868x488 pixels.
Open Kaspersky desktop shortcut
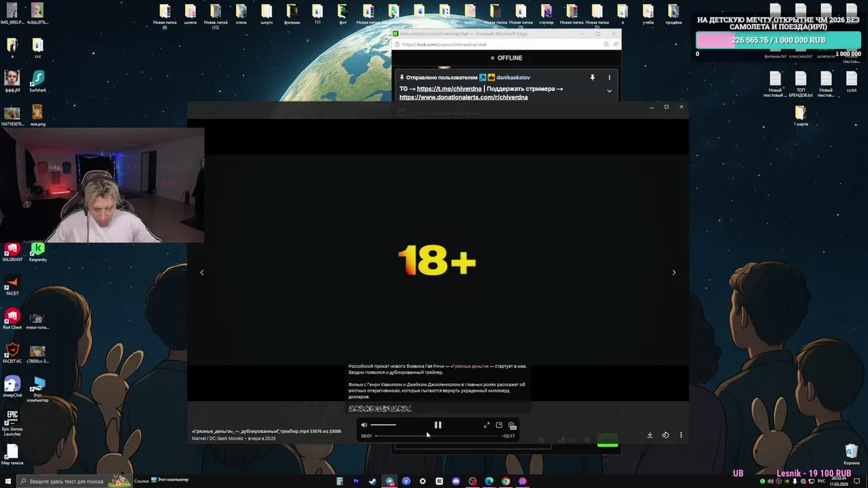pyautogui.click(x=37, y=252)
